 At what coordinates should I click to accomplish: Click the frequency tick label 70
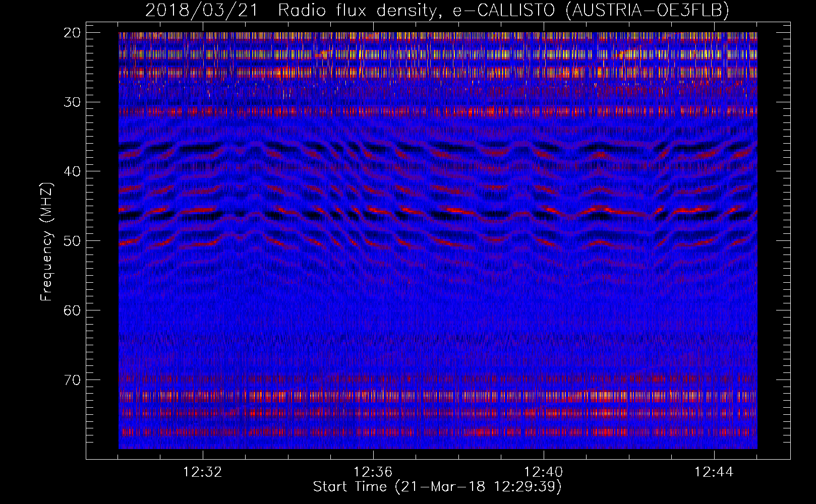click(x=73, y=380)
